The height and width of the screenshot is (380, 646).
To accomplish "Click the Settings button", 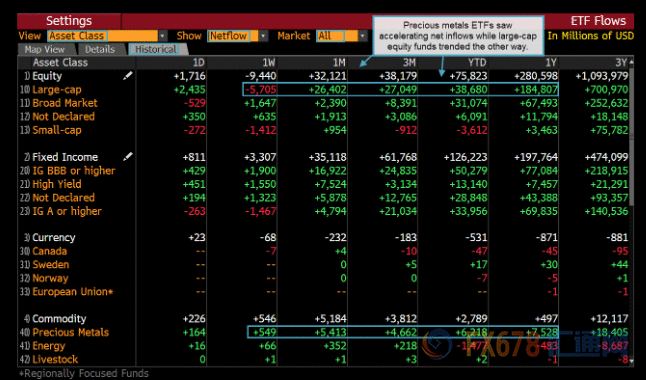I will point(69,21).
